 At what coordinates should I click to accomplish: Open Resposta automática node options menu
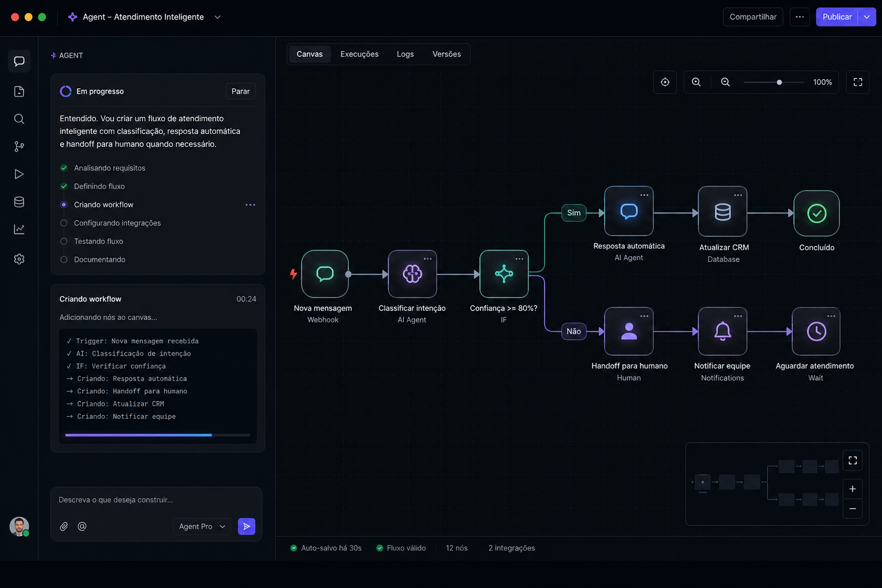(x=644, y=195)
